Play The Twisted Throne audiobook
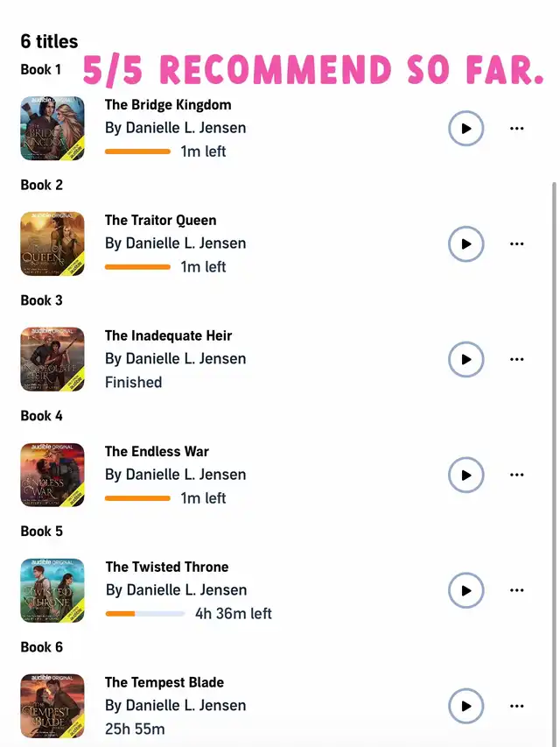 (465, 590)
